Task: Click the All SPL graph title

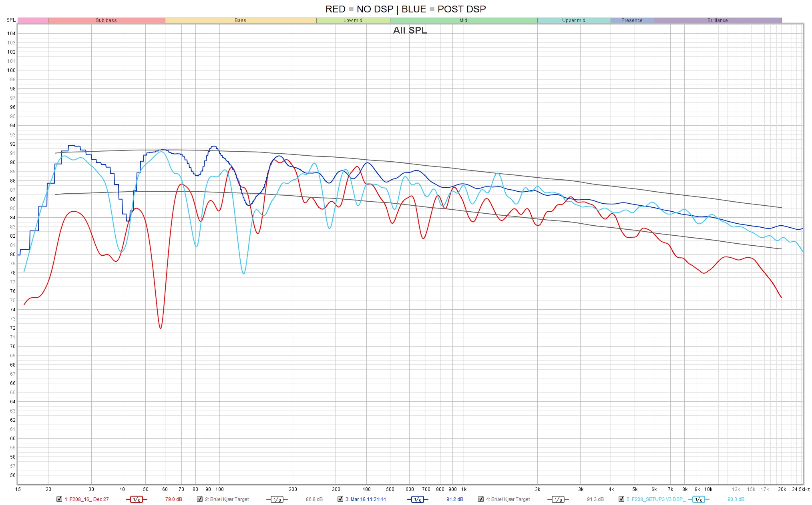Action: point(410,30)
